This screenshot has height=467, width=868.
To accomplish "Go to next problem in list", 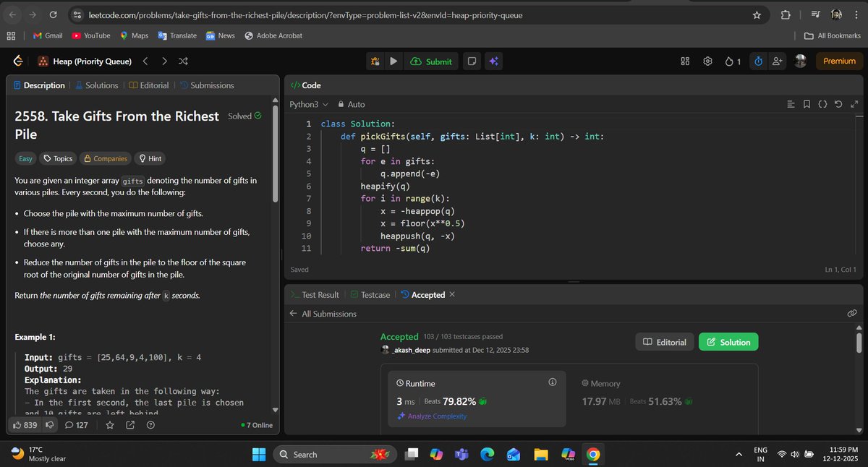I will click(164, 61).
